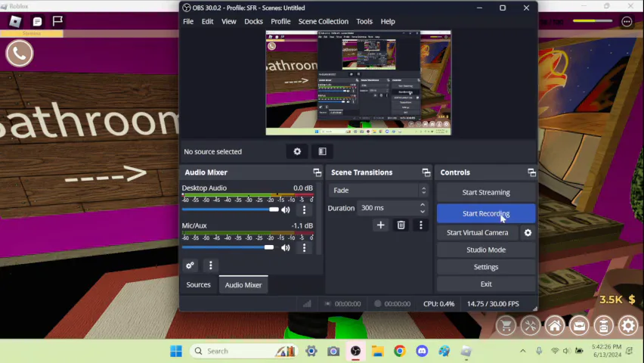Open in-game settings gear icon
644x363 pixels.
tap(628, 326)
